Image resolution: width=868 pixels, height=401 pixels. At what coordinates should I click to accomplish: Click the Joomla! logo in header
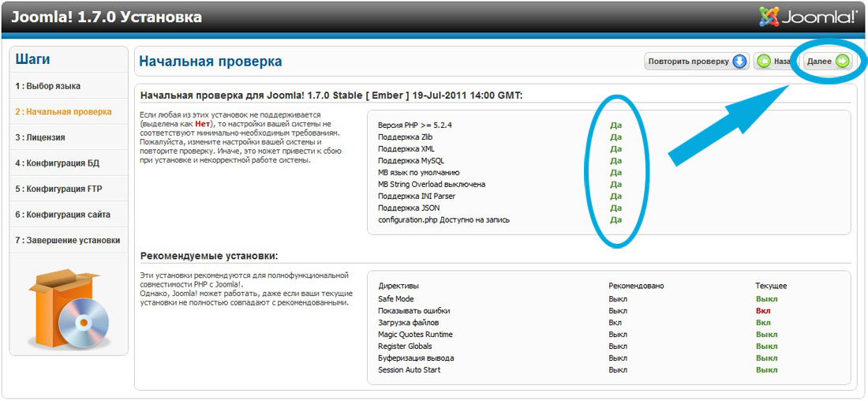pyautogui.click(x=807, y=17)
